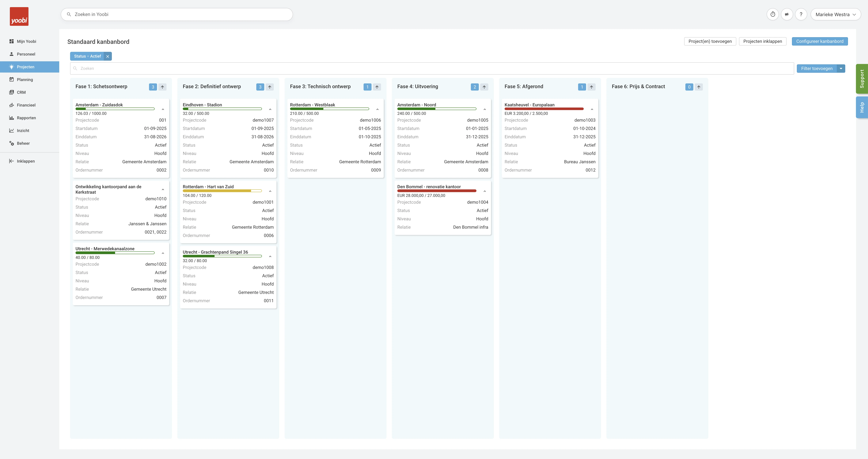The height and width of the screenshot is (459, 868).
Task: Click the question mark help icon
Action: tap(801, 14)
